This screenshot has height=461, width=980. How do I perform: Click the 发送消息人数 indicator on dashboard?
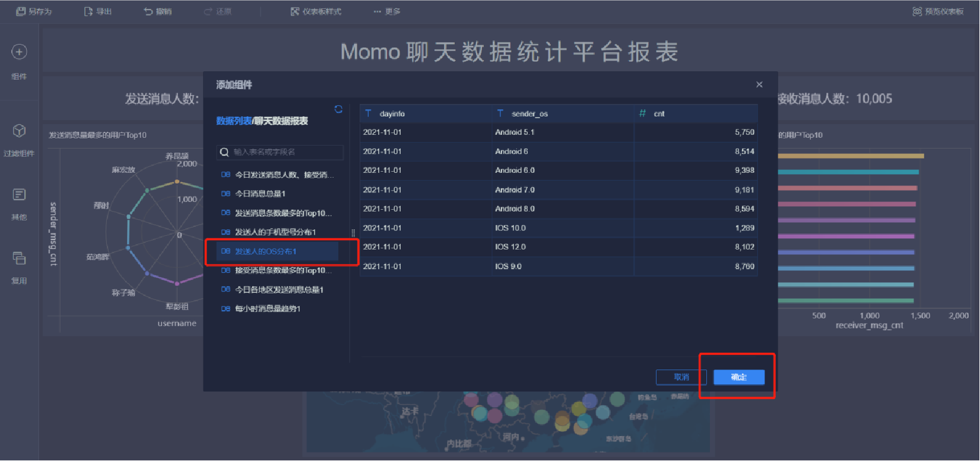(162, 99)
